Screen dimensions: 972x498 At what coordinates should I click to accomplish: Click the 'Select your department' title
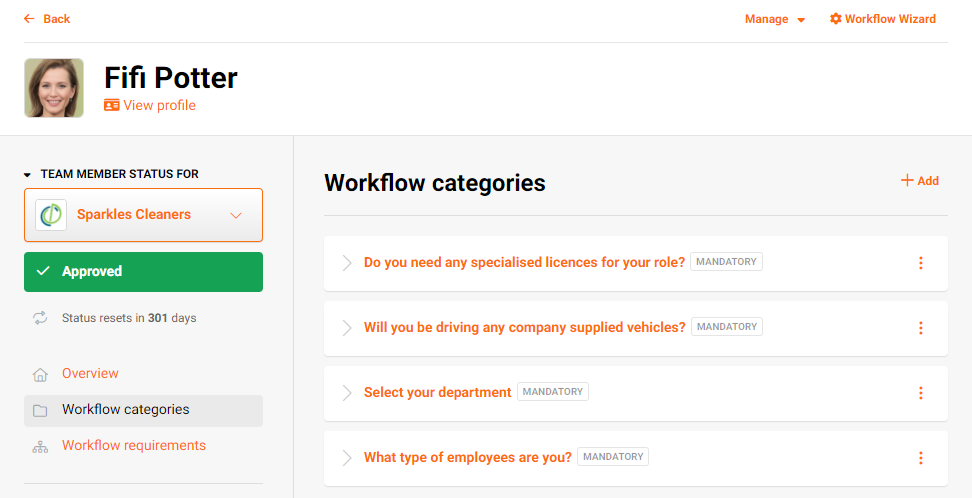438,392
